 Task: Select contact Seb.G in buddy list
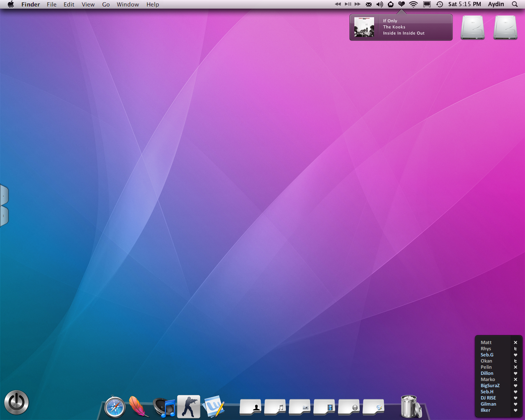[x=487, y=355]
